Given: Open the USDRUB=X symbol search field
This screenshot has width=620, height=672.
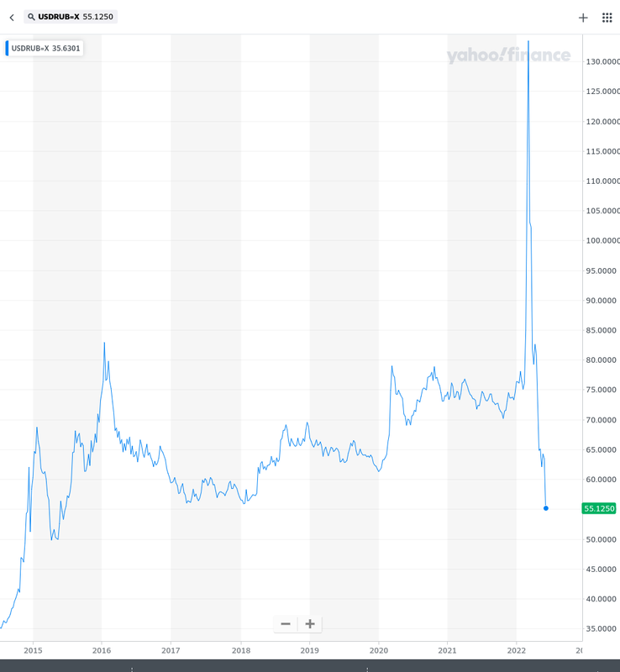Looking at the screenshot, I should pos(71,17).
